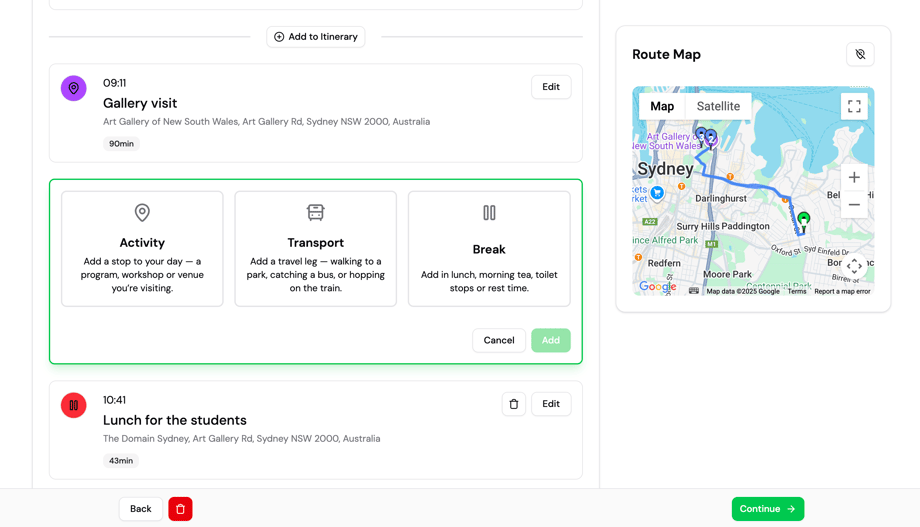Click the green destination marker on map
The height and width of the screenshot is (527, 920).
[804, 219]
